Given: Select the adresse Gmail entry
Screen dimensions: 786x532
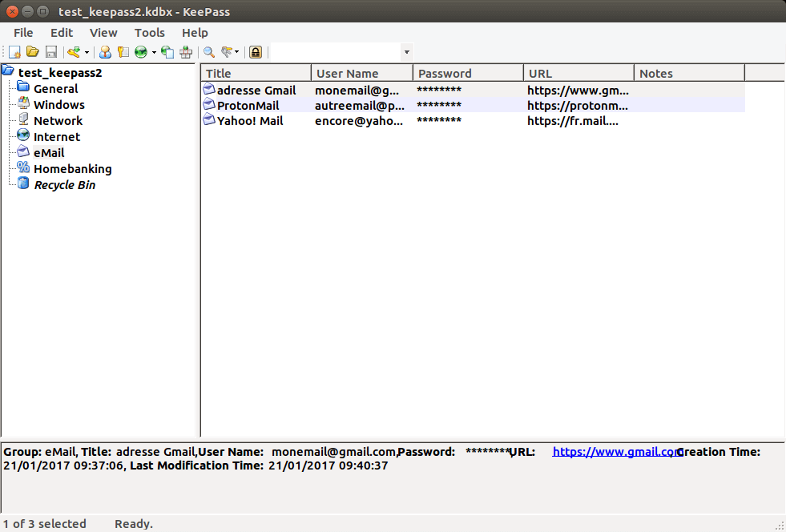Looking at the screenshot, I should pyautogui.click(x=474, y=91).
